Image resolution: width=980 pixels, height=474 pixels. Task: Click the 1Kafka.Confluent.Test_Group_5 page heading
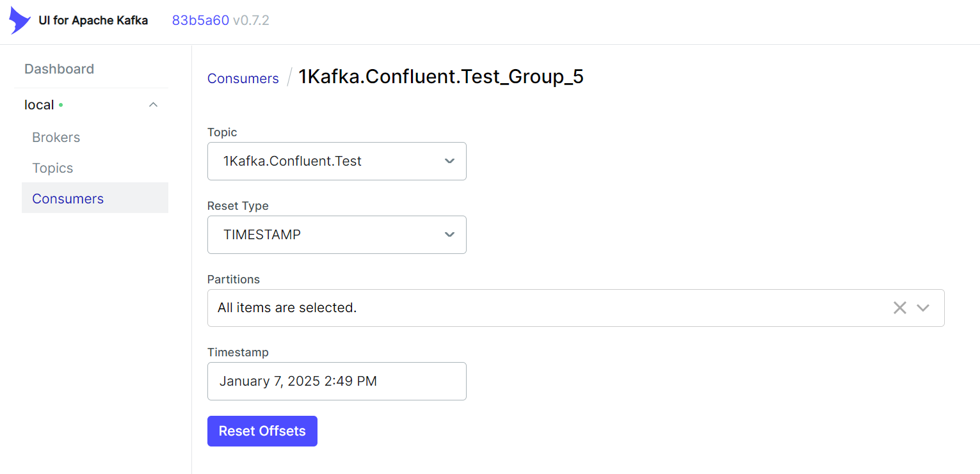[441, 77]
